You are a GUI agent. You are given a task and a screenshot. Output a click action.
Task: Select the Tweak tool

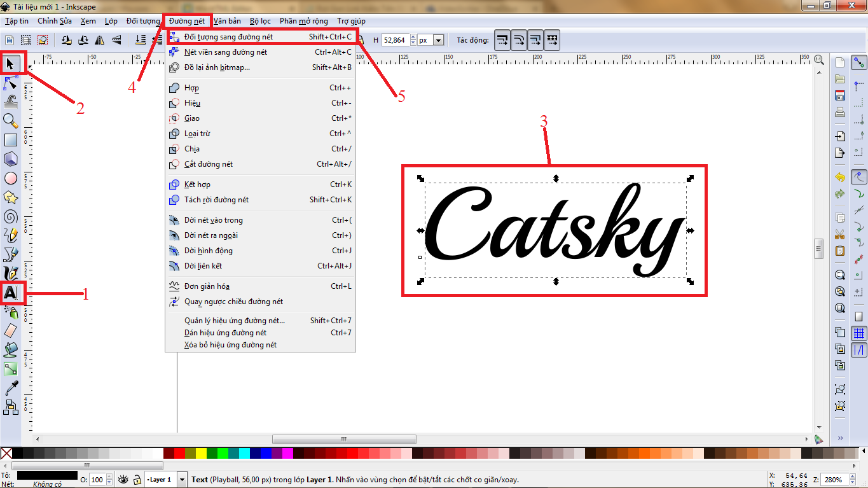(11, 101)
